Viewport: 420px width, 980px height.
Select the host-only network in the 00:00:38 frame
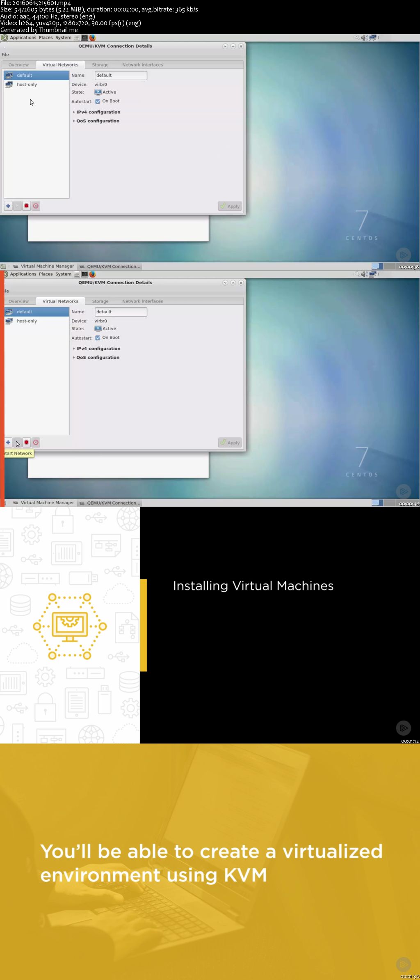pos(37,85)
